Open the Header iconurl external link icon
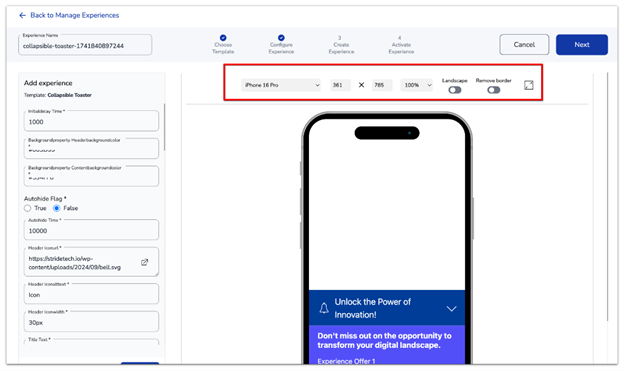624x371 pixels. pos(144,262)
